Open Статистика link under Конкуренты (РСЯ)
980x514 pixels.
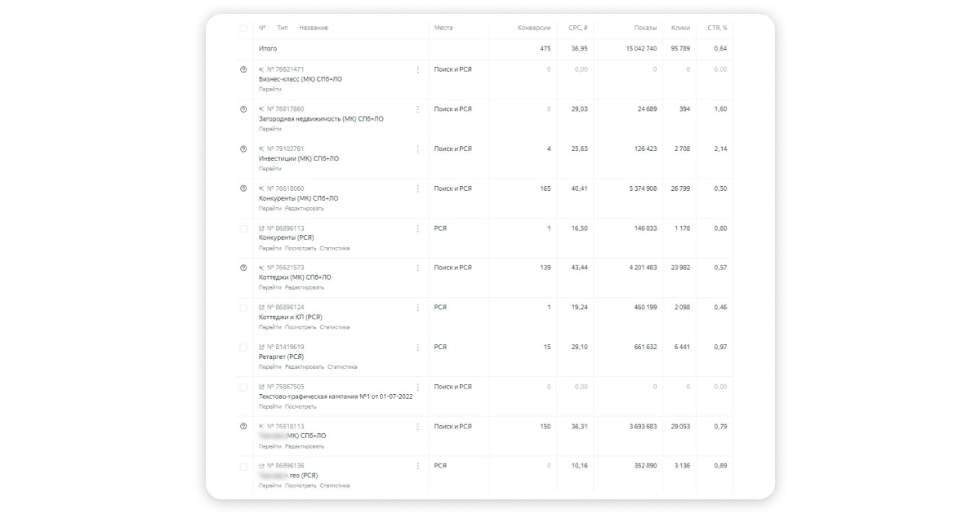335,248
